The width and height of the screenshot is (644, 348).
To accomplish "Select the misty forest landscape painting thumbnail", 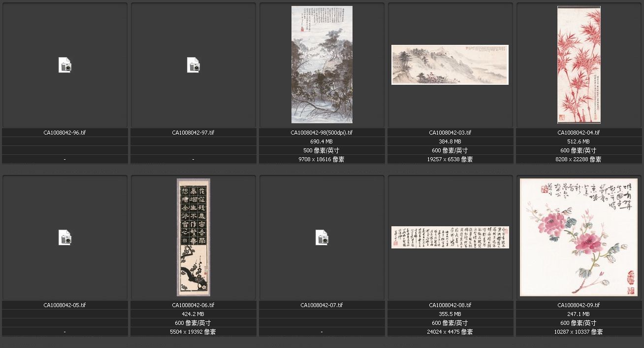I will [x=322, y=65].
